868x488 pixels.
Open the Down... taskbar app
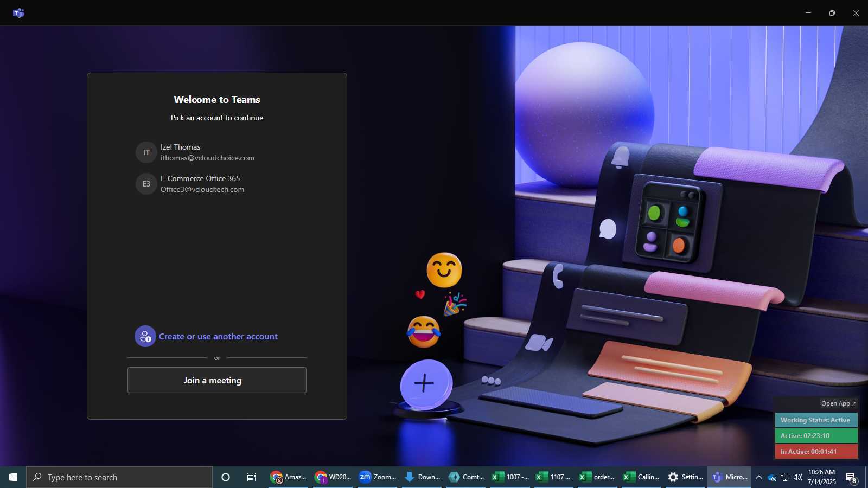pyautogui.click(x=422, y=477)
